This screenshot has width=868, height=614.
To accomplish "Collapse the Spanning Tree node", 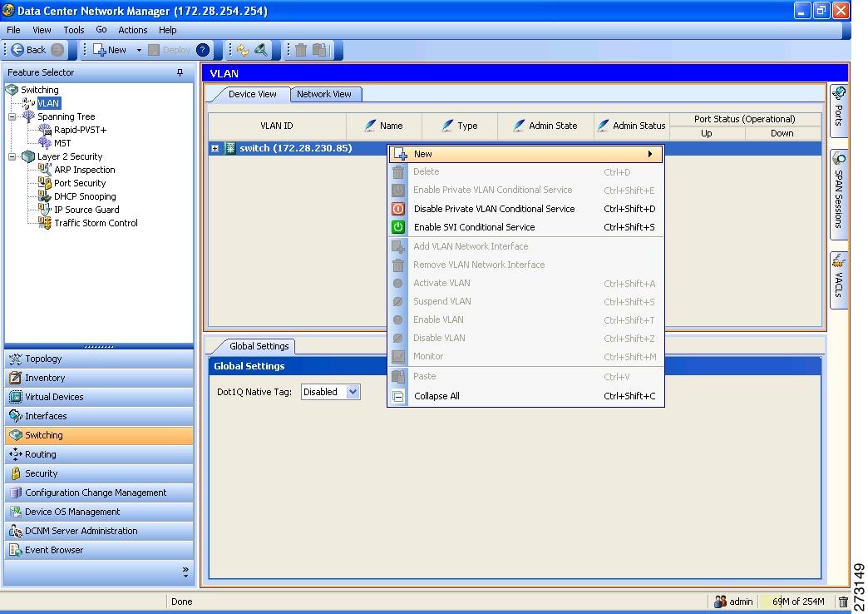I will 12,117.
